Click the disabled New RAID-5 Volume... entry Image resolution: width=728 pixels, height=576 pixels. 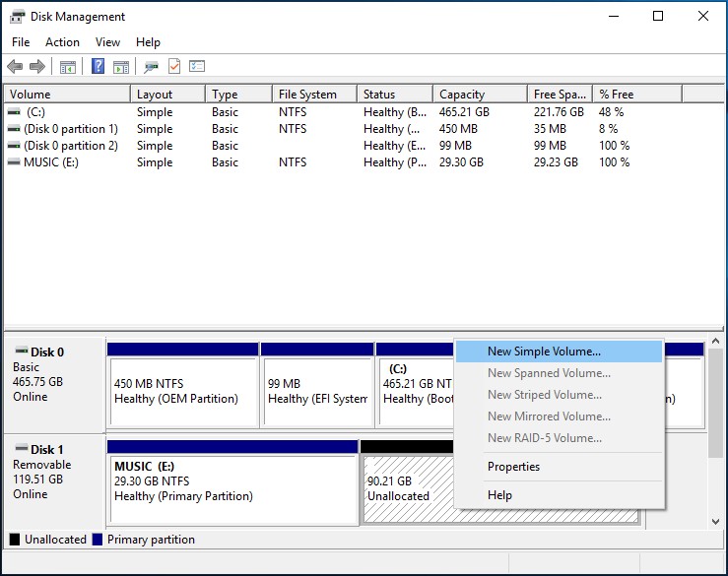click(559, 438)
